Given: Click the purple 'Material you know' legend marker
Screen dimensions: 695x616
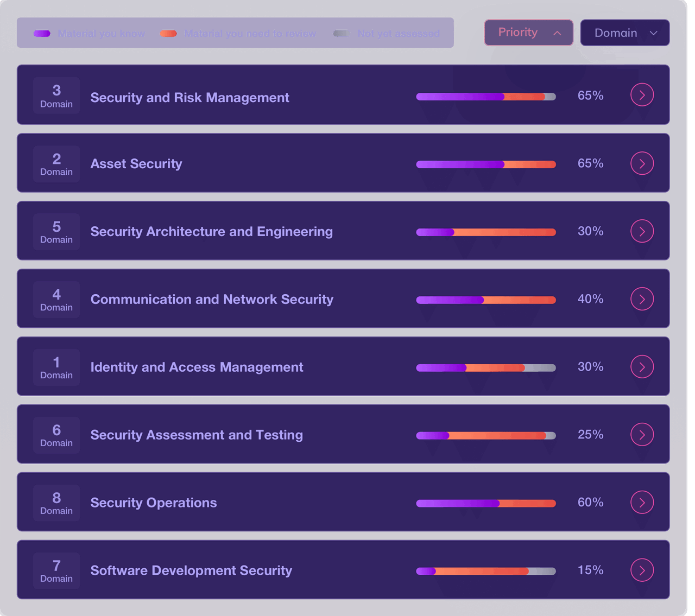Looking at the screenshot, I should coord(42,34).
